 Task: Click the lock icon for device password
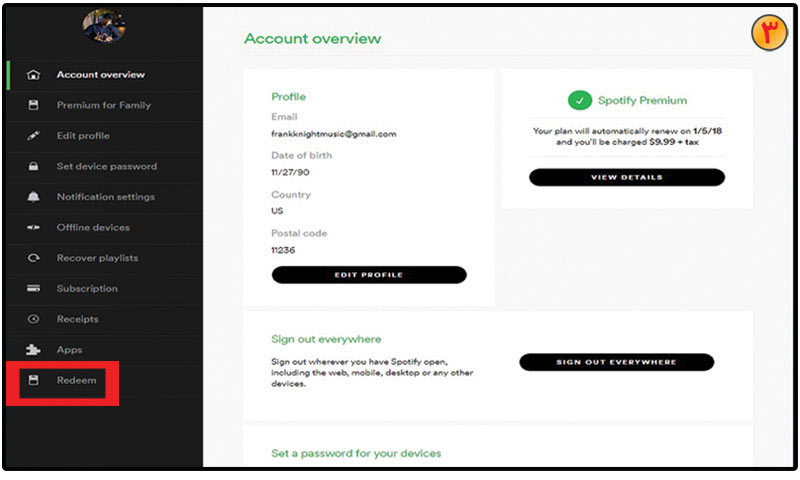tap(33, 166)
